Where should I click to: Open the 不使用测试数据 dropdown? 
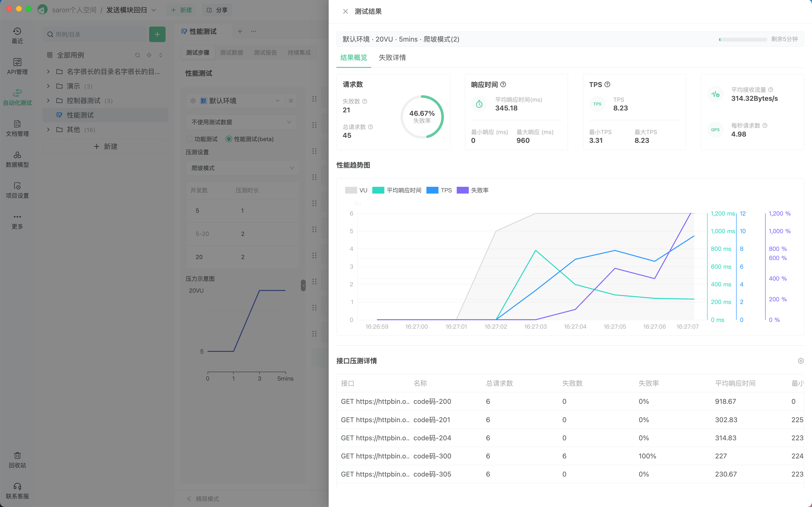(241, 122)
